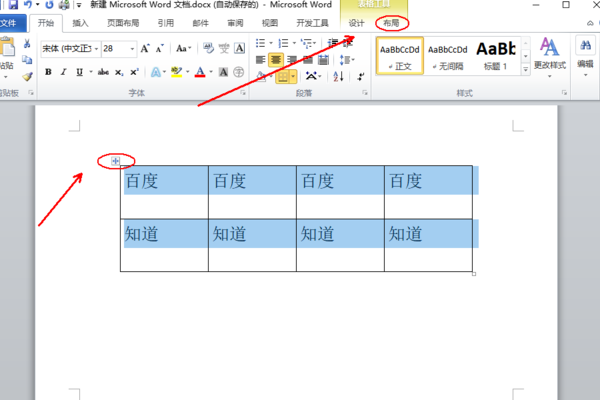Image resolution: width=600 pixels, height=400 pixels.
Task: Toggle highlighted center alignment button
Action: [276, 60]
